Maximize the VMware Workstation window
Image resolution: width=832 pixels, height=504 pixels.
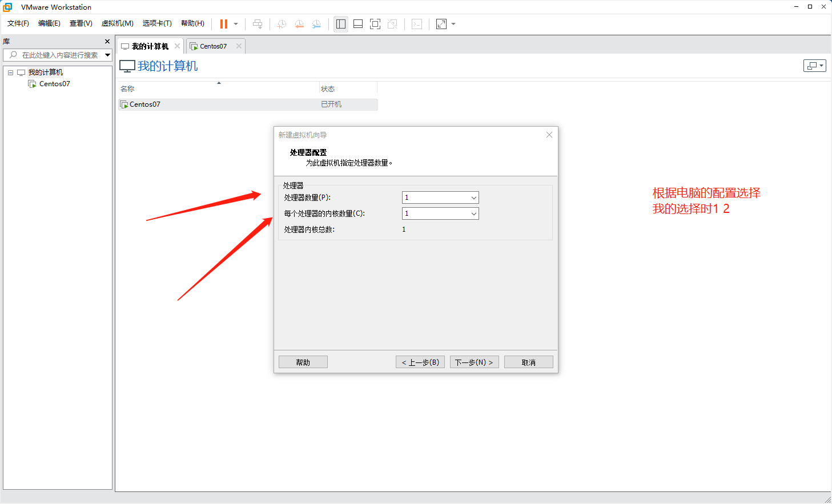810,7
